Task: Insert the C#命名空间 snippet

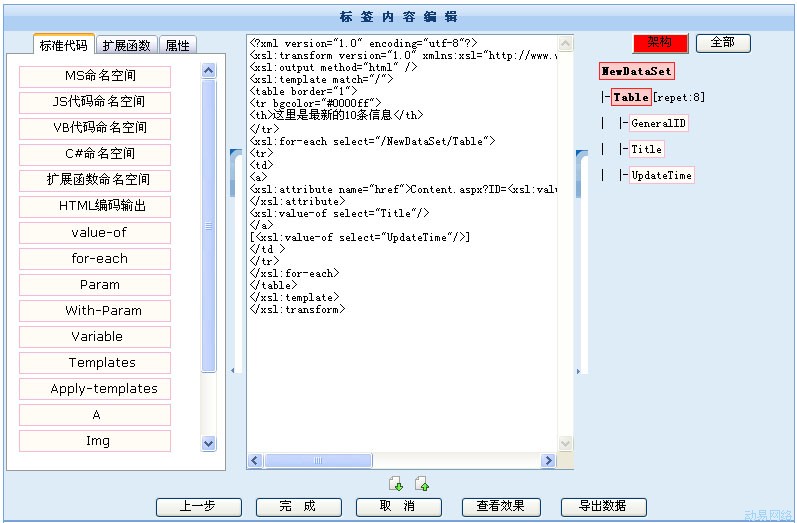Action: pyautogui.click(x=95, y=154)
